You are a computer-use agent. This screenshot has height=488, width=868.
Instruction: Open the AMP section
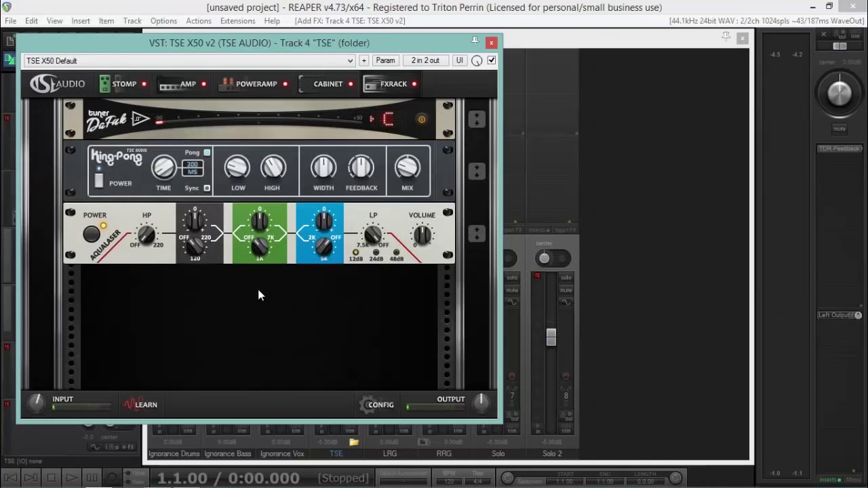pyautogui.click(x=177, y=84)
